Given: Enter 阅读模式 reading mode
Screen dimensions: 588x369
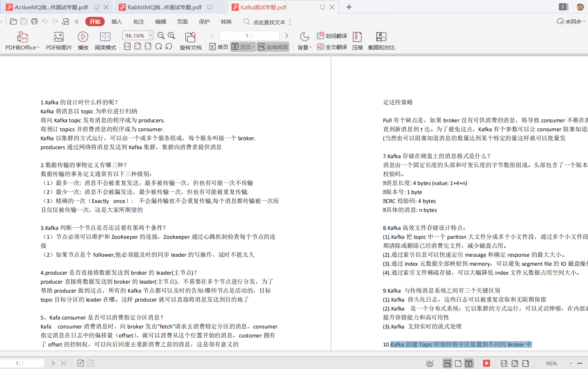Looking at the screenshot, I should tap(105, 37).
